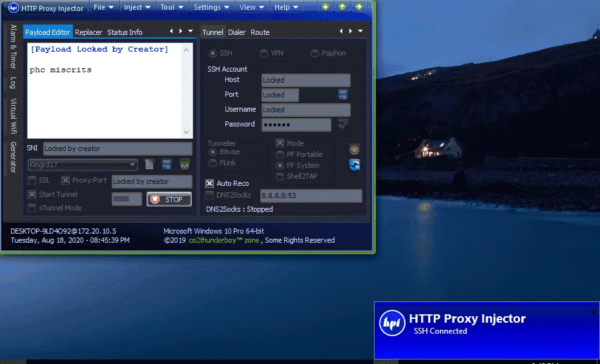600x364 pixels.
Task: Select the VPN radio button
Action: (x=264, y=53)
